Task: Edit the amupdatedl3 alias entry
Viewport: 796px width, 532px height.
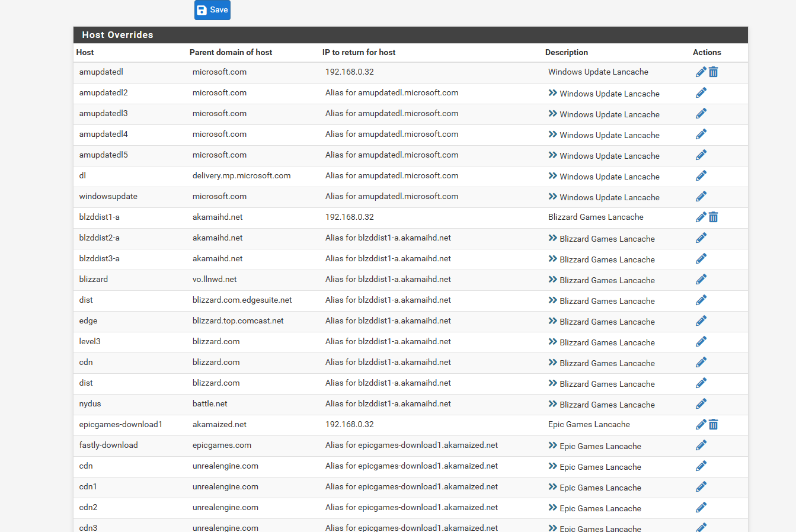Action: tap(701, 113)
